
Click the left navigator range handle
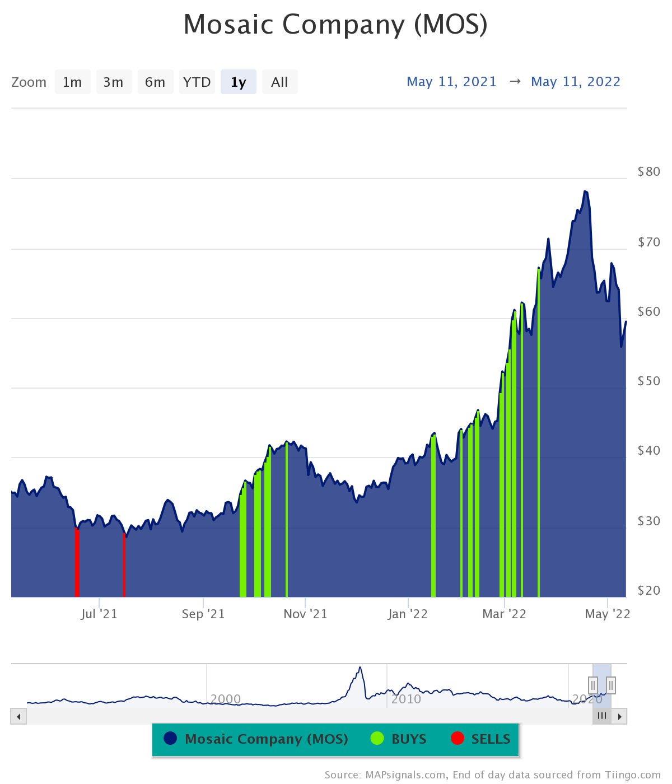(x=593, y=685)
